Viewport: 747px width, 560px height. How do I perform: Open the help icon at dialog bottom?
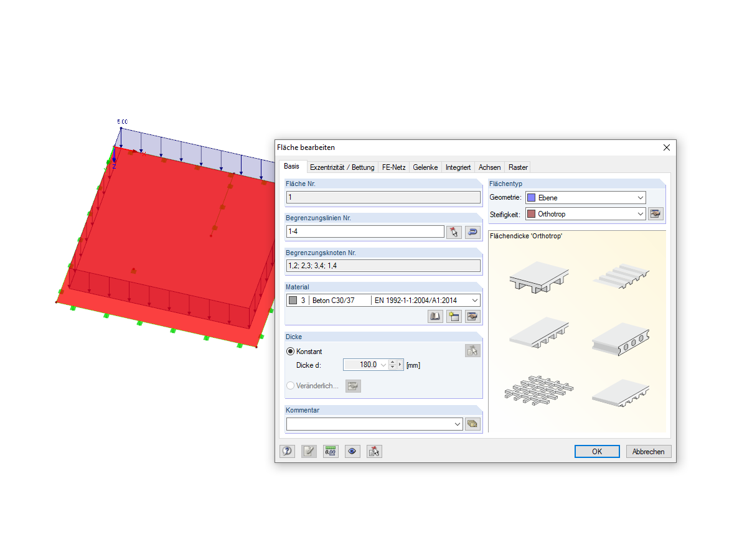point(288,452)
